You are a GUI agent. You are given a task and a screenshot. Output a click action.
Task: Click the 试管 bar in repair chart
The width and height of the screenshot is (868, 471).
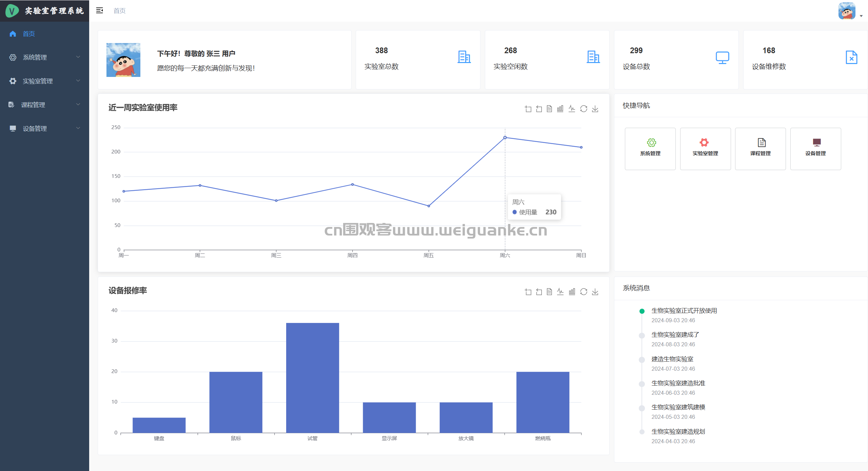tap(312, 377)
